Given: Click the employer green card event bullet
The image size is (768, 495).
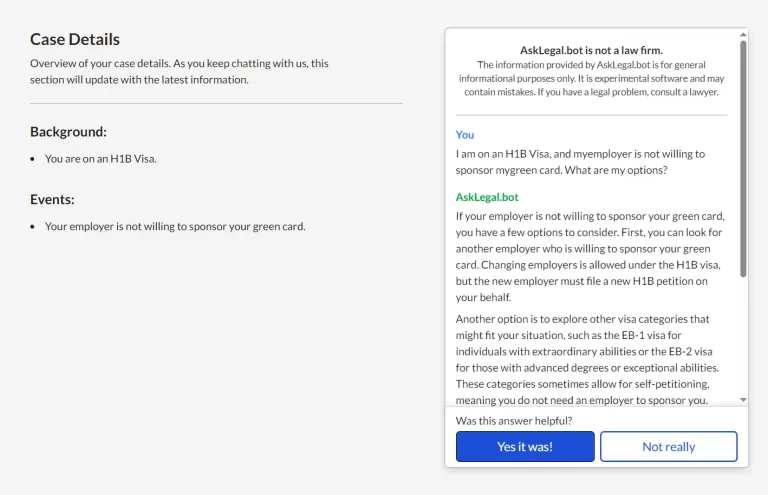Looking at the screenshot, I should click(x=175, y=226).
